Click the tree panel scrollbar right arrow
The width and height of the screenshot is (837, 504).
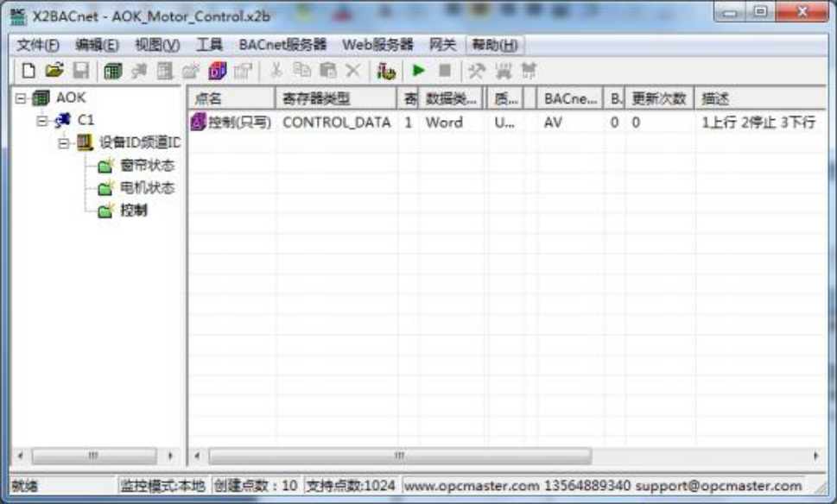point(171,456)
